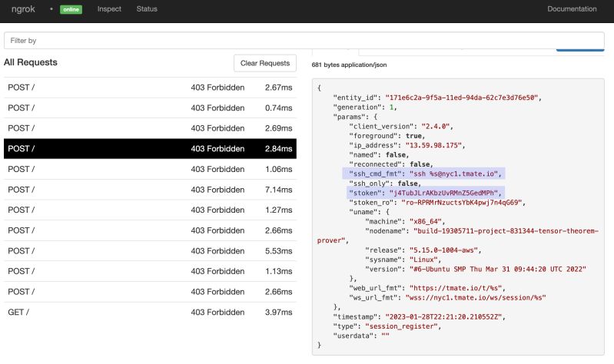Click the Clear Requests button
This screenshot has width=614, height=364.
[265, 63]
